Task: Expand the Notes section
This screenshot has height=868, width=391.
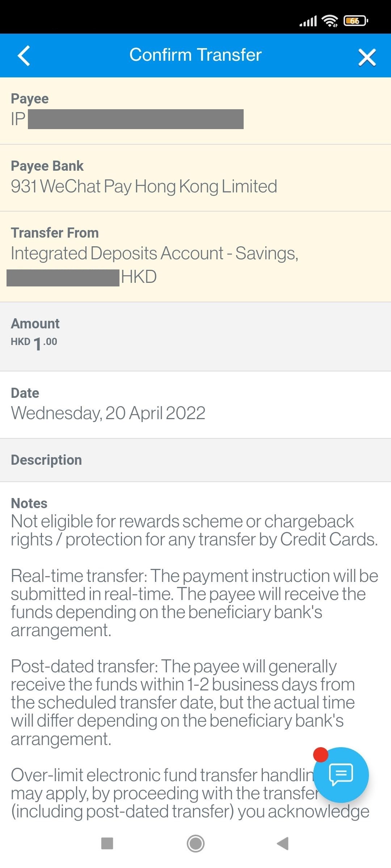Action: [29, 503]
